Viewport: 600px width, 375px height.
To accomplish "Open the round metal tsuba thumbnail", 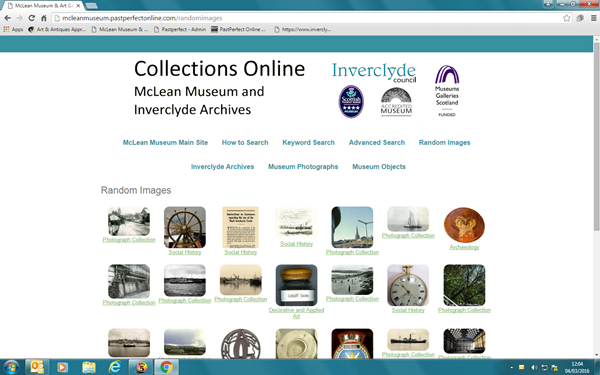I will [x=241, y=344].
